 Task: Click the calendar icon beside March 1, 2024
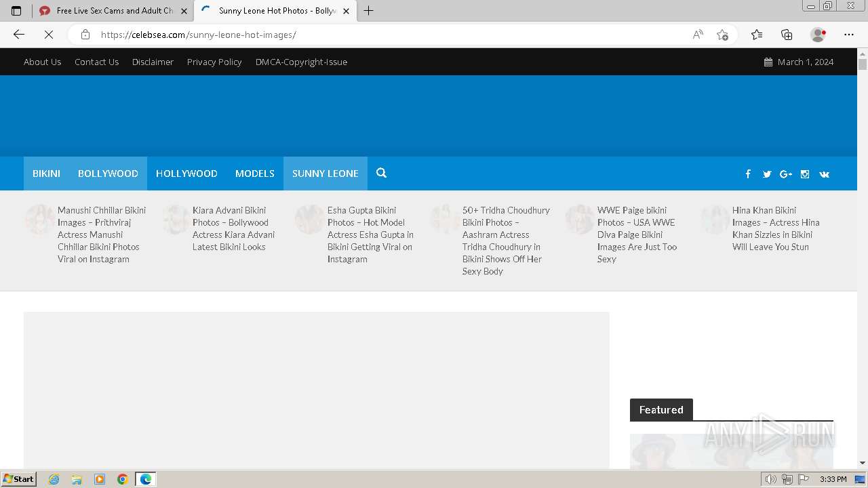(768, 62)
